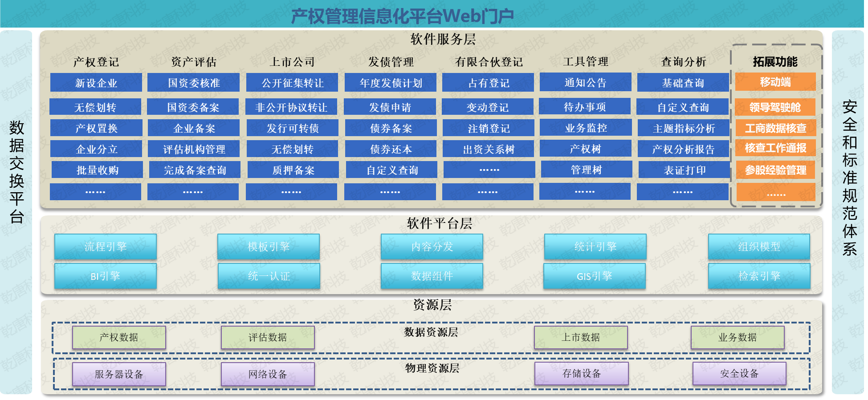Click the 统计引擎 platform box
868x400 pixels.
point(595,246)
